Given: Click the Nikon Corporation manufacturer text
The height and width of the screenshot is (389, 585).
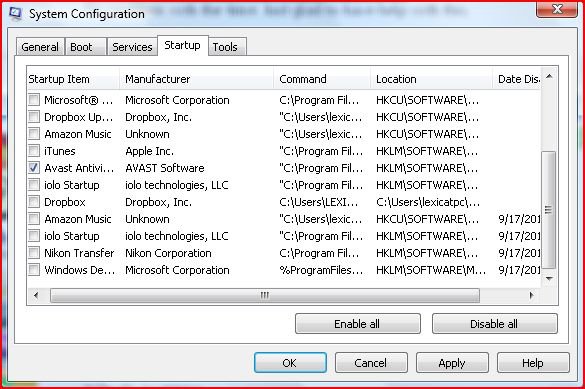Looking at the screenshot, I should click(168, 253).
